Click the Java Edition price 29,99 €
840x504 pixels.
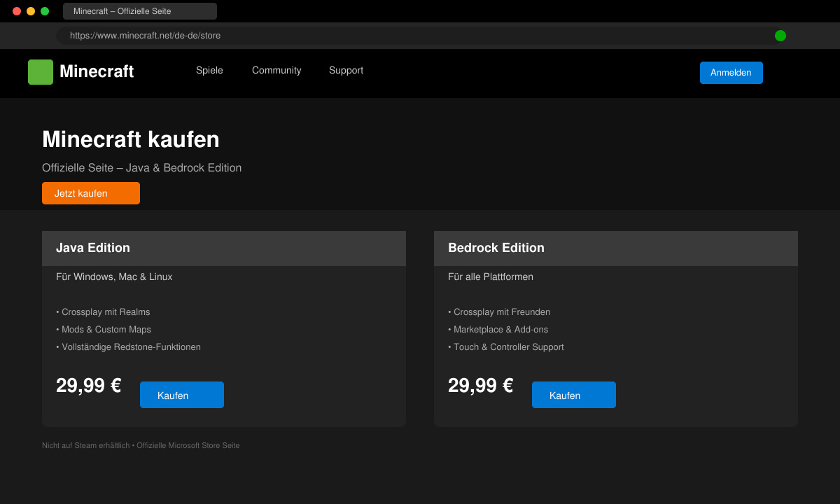[x=89, y=386]
